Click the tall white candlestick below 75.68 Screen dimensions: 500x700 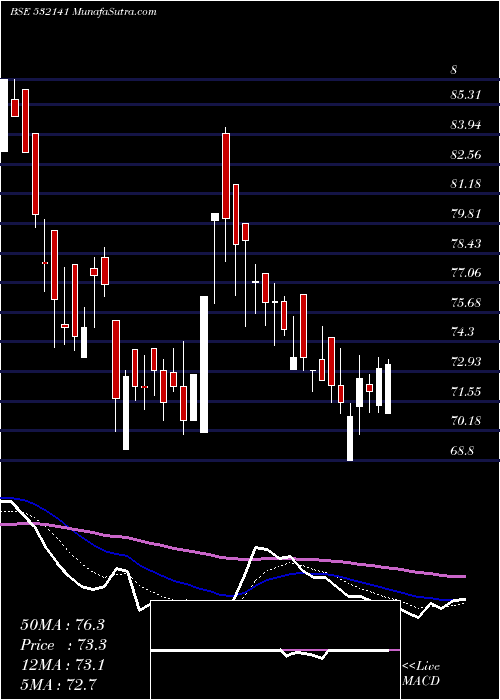(204, 364)
